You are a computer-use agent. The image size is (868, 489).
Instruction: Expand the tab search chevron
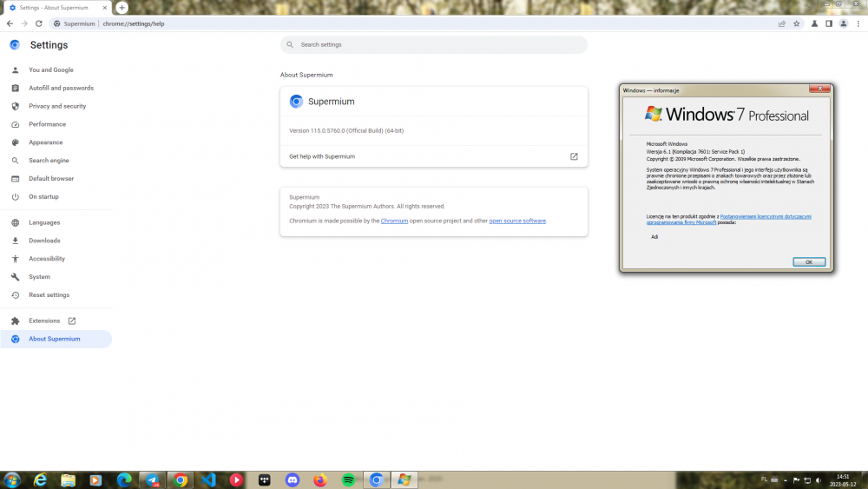coord(812,6)
